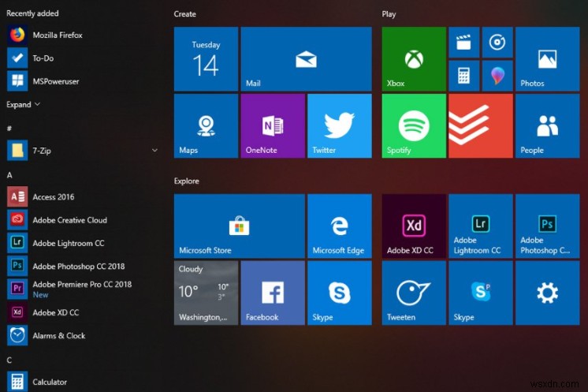
Task: Launch Microsoft Edge tile
Action: click(x=340, y=226)
